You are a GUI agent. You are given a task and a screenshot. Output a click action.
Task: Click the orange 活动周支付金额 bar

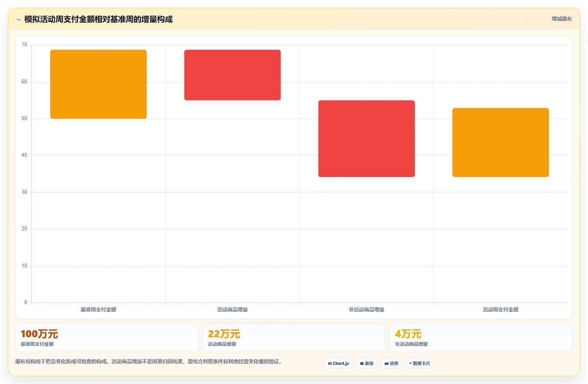[x=501, y=142]
